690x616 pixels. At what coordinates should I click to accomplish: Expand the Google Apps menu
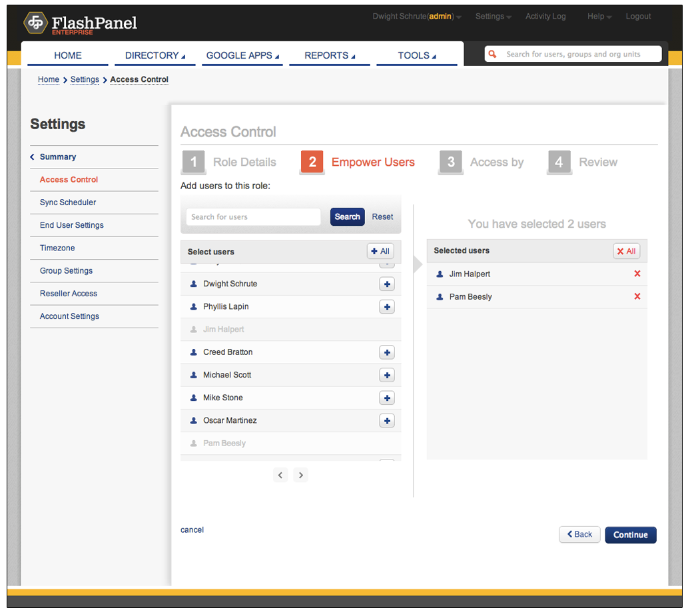click(242, 55)
